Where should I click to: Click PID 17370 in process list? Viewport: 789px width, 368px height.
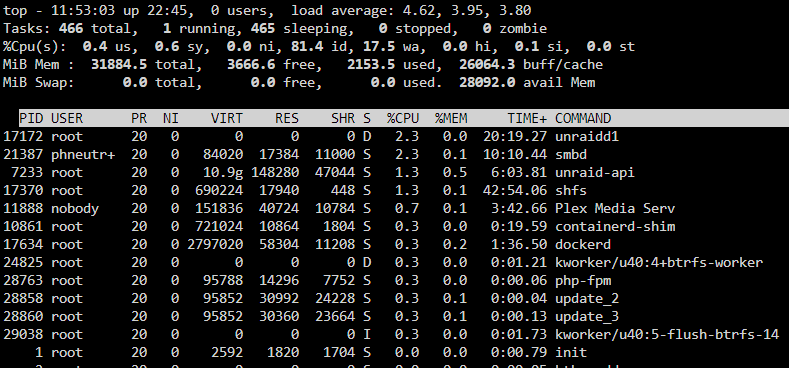click(x=23, y=191)
